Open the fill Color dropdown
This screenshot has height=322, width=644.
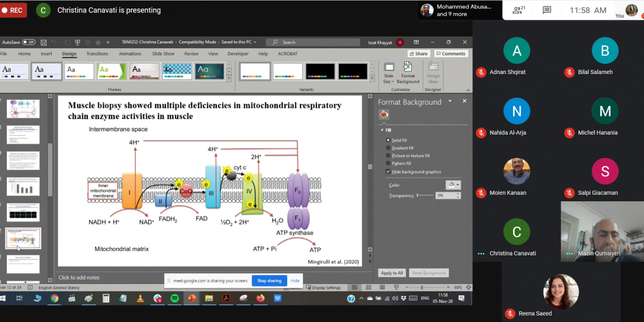(453, 185)
